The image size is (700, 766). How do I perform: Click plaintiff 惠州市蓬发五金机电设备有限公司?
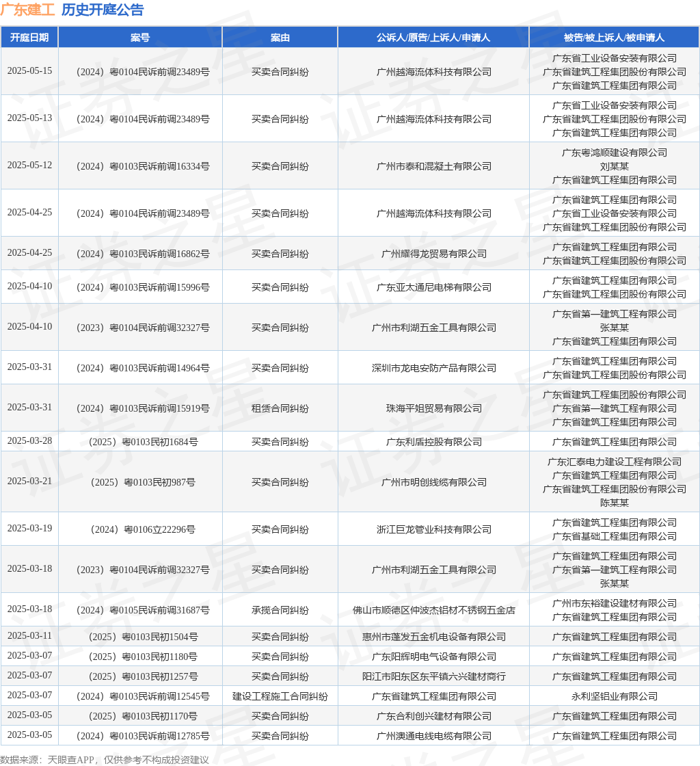tap(434, 637)
